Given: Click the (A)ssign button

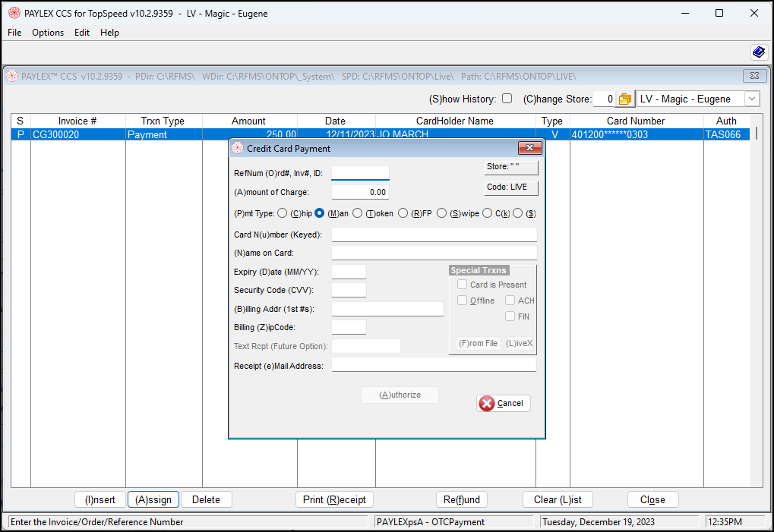Looking at the screenshot, I should tap(153, 499).
